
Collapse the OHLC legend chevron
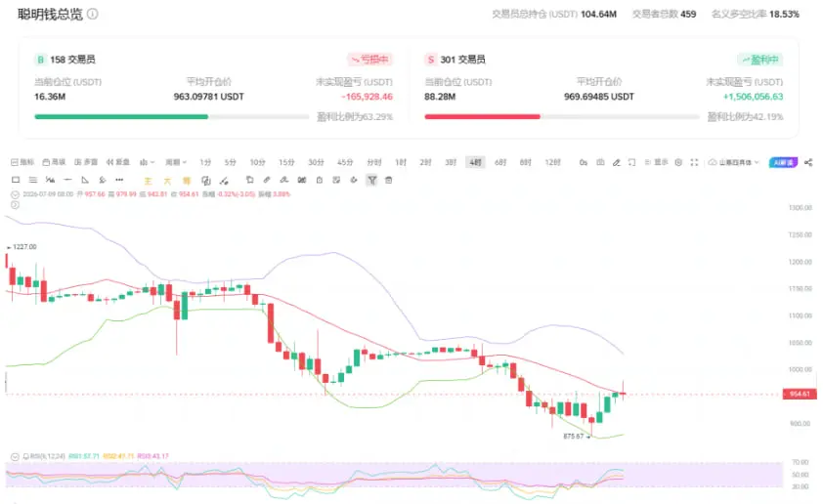coord(16,194)
